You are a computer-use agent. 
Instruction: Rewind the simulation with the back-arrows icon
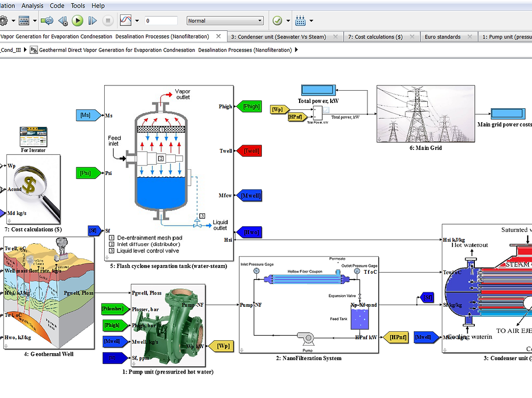tap(63, 20)
